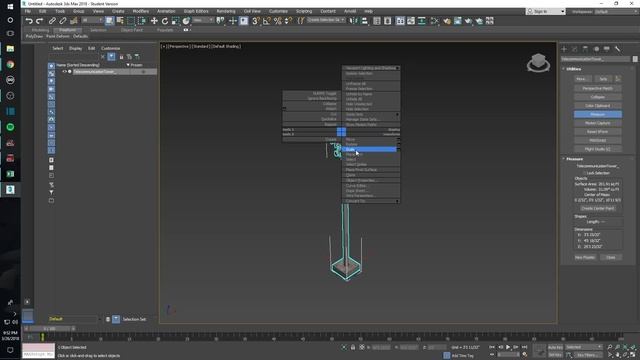Toggle the Selection Lock icon in status bar
This screenshot has height=360, width=640.
353,347
